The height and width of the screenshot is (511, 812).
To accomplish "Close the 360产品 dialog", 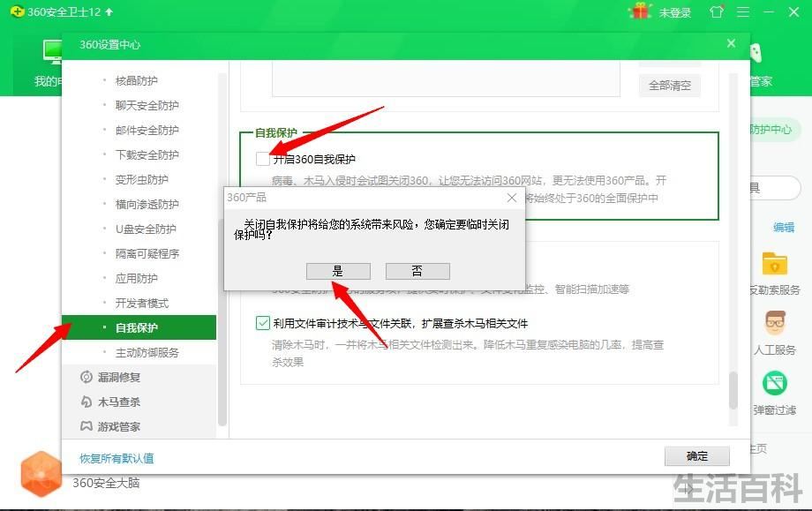I will point(512,198).
